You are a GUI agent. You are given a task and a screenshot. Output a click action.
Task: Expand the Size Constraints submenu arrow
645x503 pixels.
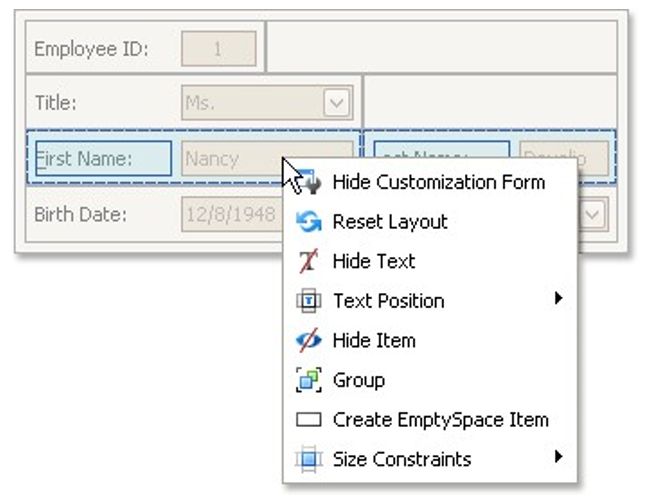tap(558, 458)
